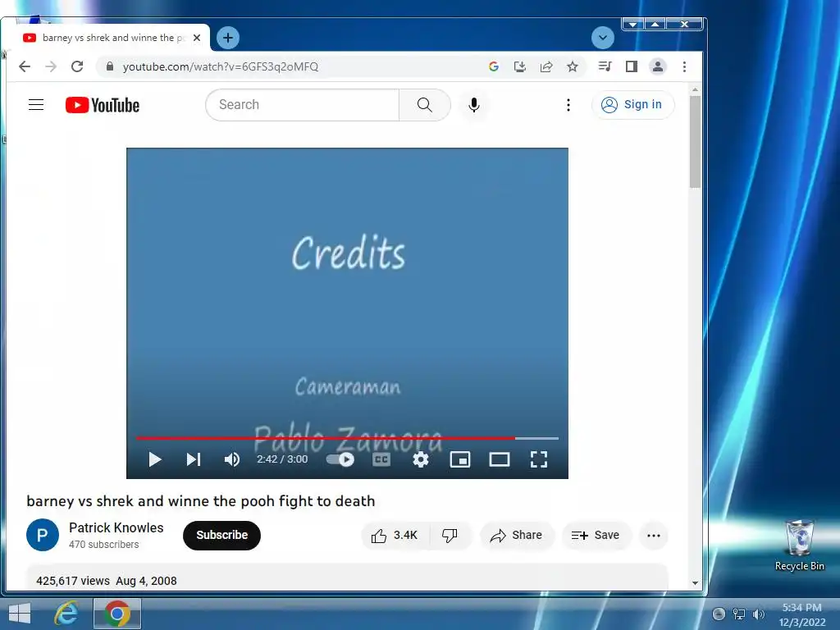This screenshot has width=840, height=630.
Task: Click the search magnifier button
Action: pyautogui.click(x=424, y=104)
